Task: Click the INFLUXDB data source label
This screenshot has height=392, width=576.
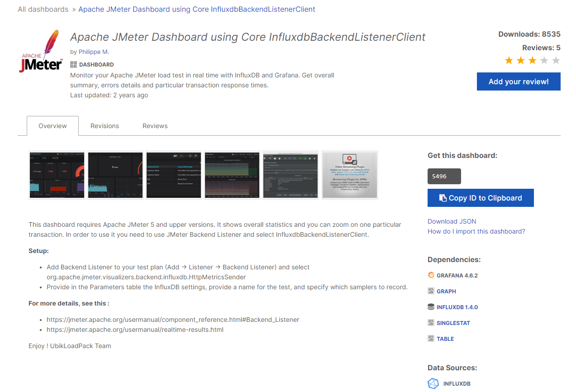Action: click(457, 384)
